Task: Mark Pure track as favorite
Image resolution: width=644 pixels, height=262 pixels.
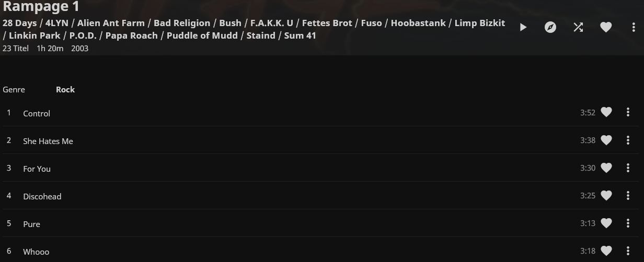Action: (x=606, y=223)
